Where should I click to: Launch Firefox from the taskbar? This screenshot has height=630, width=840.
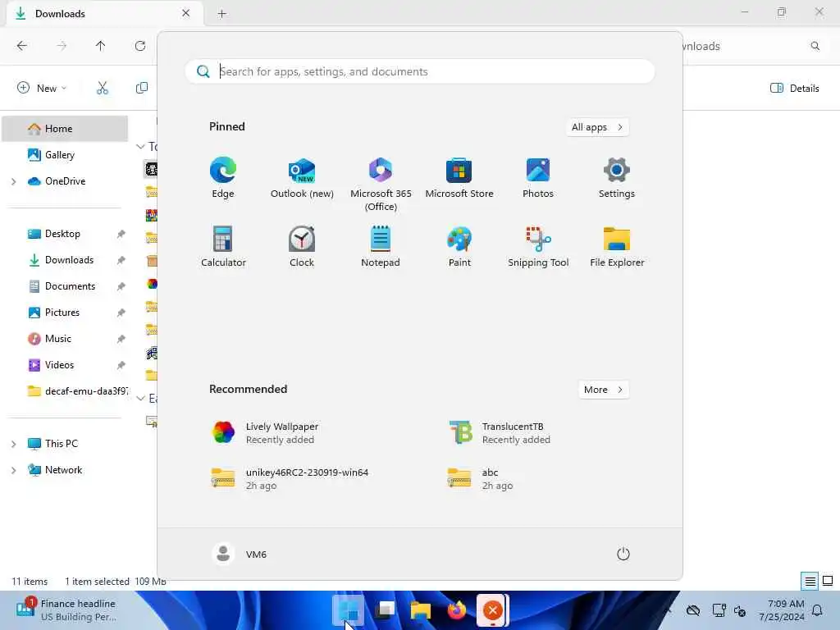[456, 610]
